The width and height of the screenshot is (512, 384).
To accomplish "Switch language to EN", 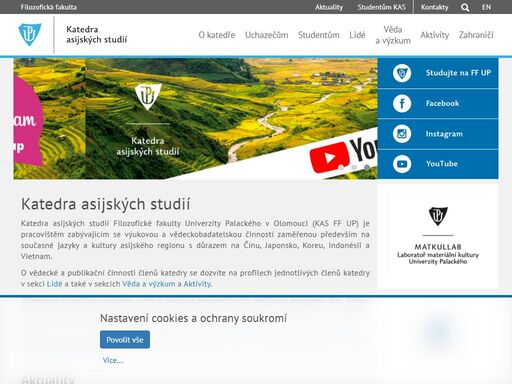I will [486, 7].
